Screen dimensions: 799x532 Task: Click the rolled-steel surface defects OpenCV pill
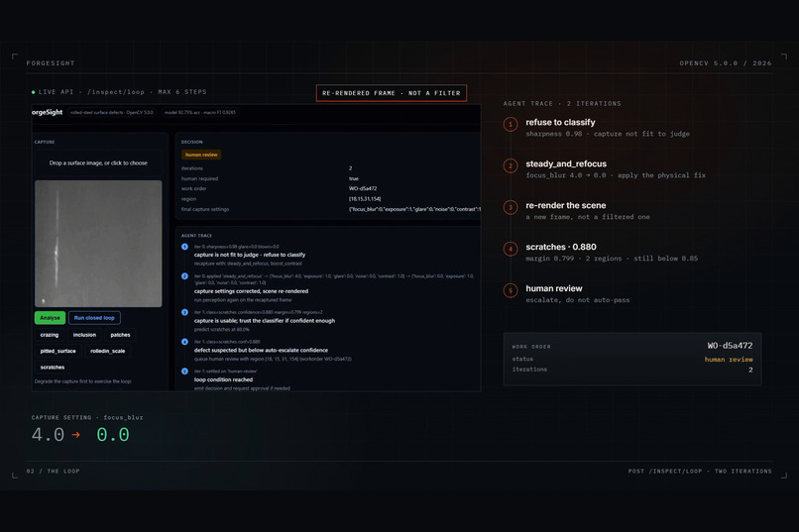(112, 113)
